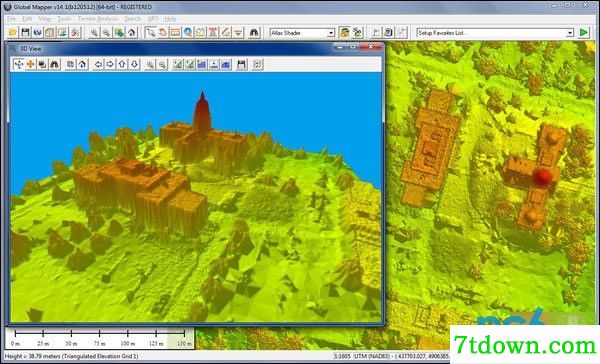Select the main toolbar Zoom In tool
Screen dimensions: 600x364
coord(94,33)
